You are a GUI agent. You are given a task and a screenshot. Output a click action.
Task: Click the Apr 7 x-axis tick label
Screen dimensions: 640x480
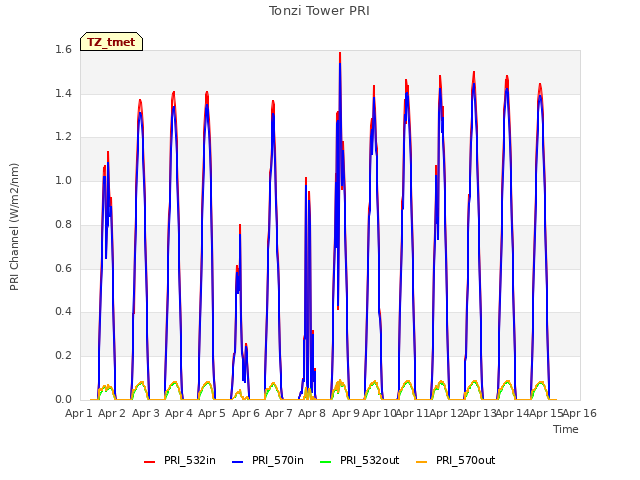coord(279,413)
